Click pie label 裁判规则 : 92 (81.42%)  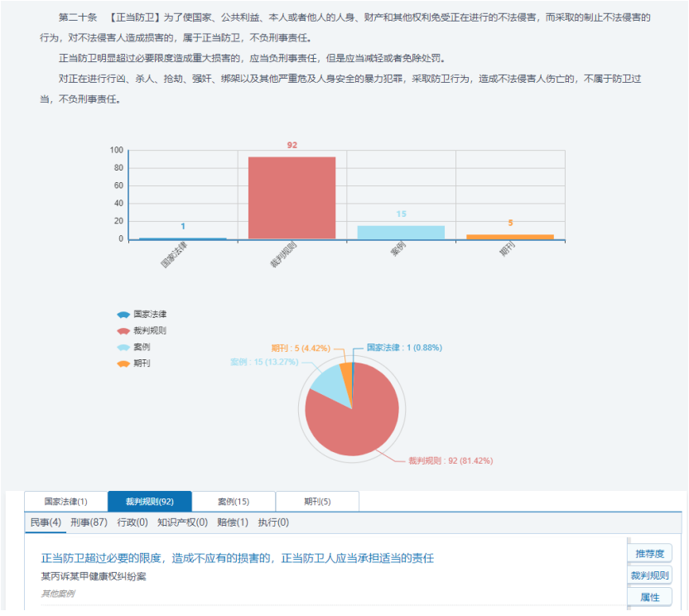[450, 461]
